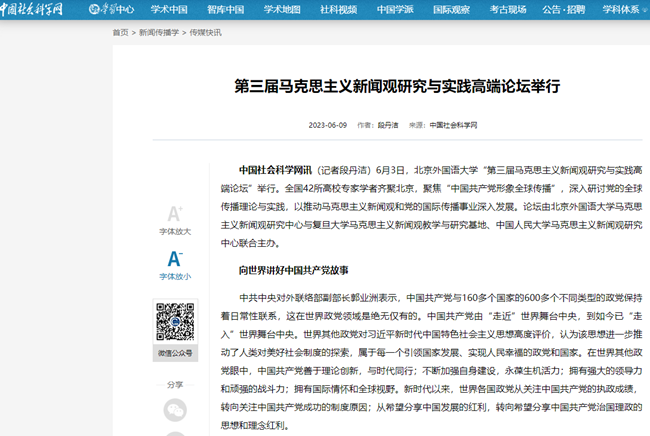
Task: Open 传媒快讯 breadcrumb link
Action: click(x=206, y=32)
